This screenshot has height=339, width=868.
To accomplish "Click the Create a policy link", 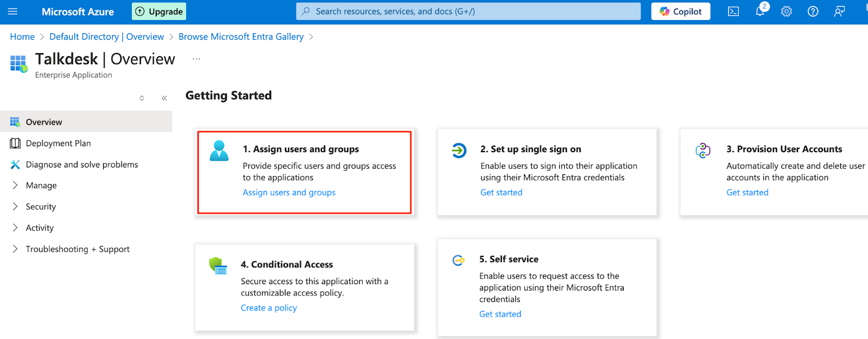I will [x=269, y=307].
